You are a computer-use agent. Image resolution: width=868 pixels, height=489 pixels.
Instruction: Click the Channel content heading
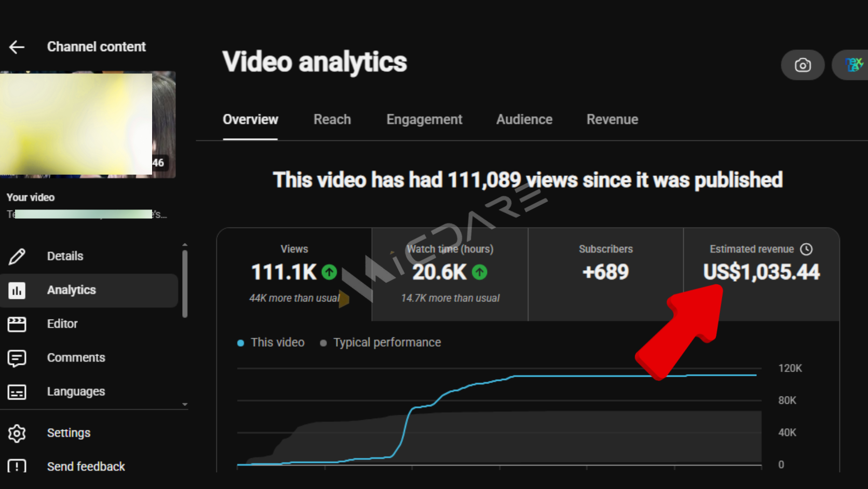(97, 47)
